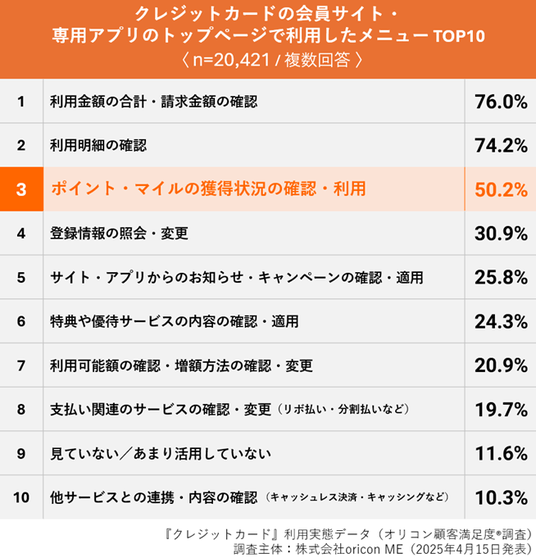Click the 25.8% percentage value
The width and height of the screenshot is (536, 558).
coord(501,277)
